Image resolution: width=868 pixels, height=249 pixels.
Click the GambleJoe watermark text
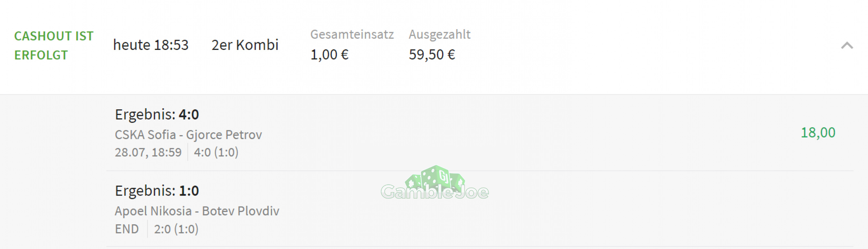[435, 192]
